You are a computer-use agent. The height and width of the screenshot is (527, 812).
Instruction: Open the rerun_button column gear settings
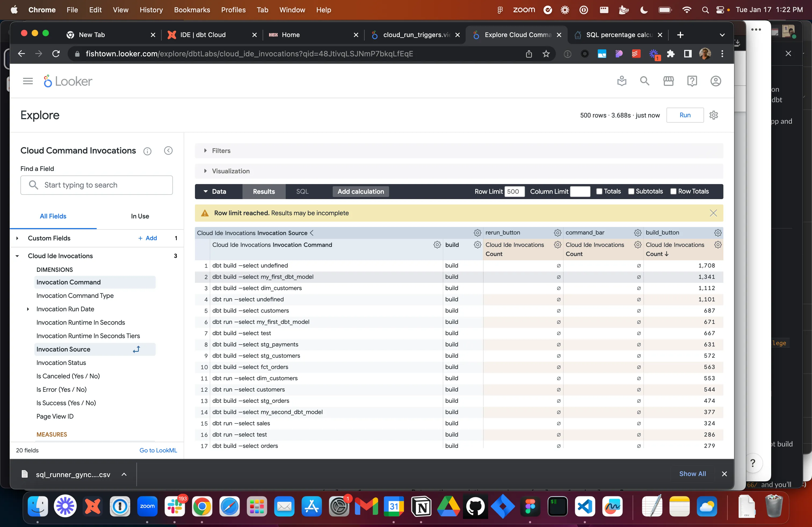click(x=557, y=233)
